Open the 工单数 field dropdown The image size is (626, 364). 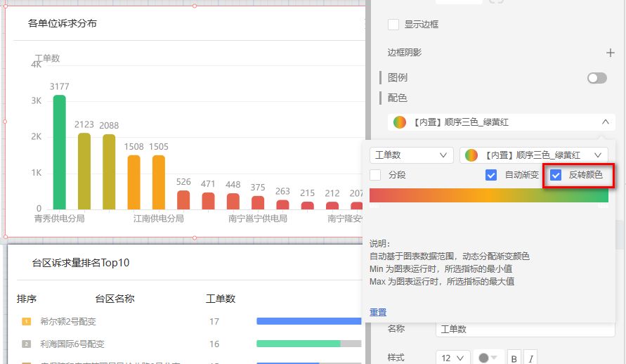[411, 155]
